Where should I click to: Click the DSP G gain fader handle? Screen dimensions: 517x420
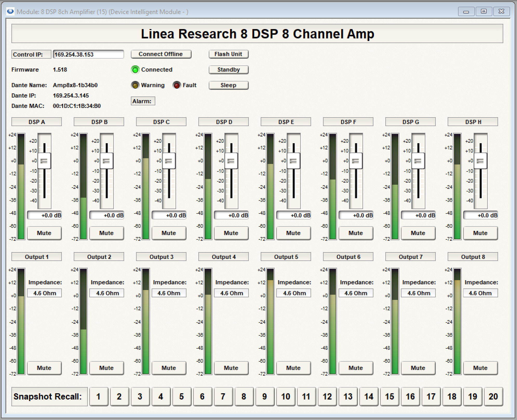point(418,161)
